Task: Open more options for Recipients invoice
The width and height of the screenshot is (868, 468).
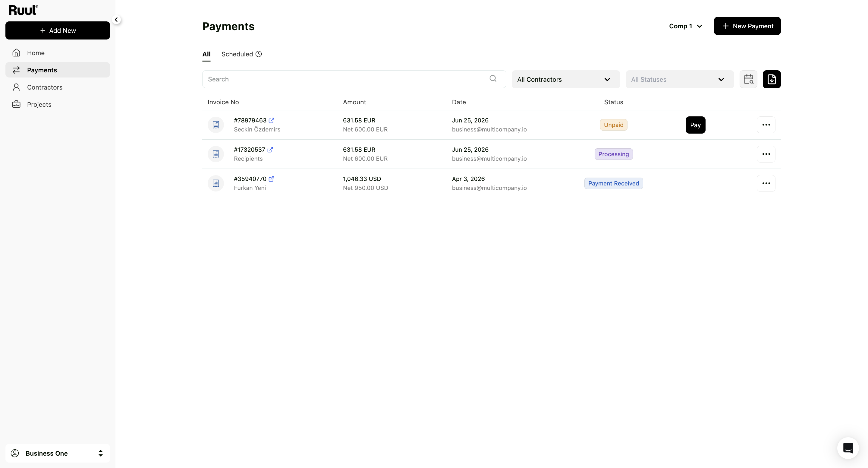Action: (766, 154)
